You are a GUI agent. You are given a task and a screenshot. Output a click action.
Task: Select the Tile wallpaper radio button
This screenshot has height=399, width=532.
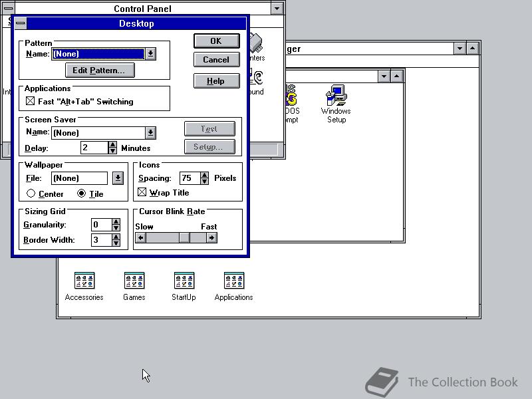pyautogui.click(x=81, y=194)
